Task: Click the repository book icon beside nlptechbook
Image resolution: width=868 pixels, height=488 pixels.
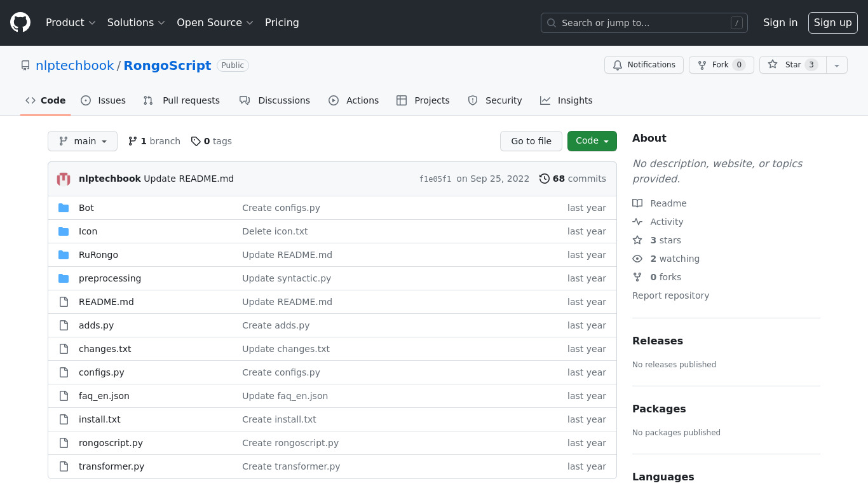Action: 25,65
